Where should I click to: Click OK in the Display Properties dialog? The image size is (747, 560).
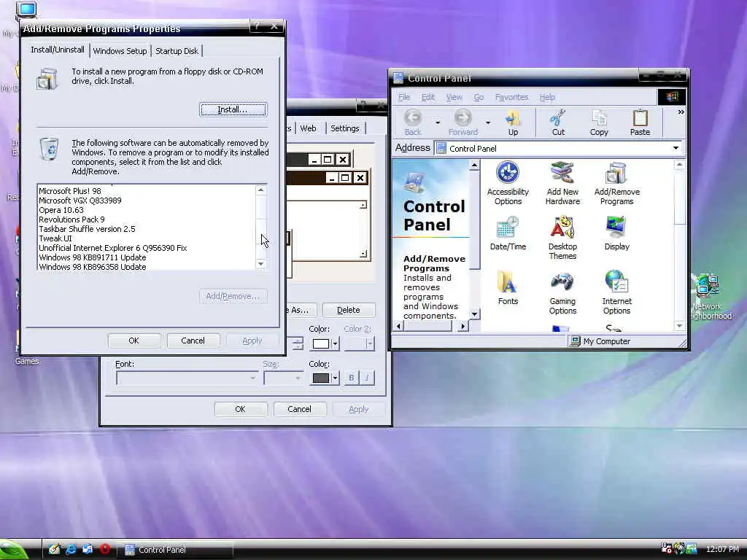click(x=240, y=409)
